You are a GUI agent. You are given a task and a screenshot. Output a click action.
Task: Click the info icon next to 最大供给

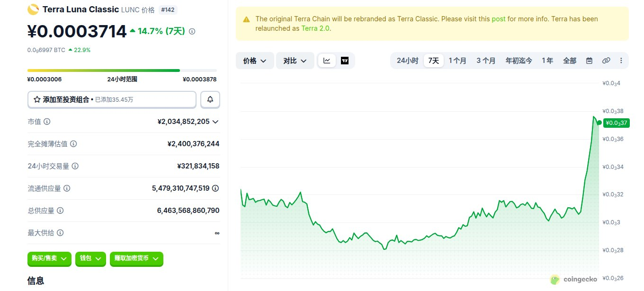click(x=60, y=233)
